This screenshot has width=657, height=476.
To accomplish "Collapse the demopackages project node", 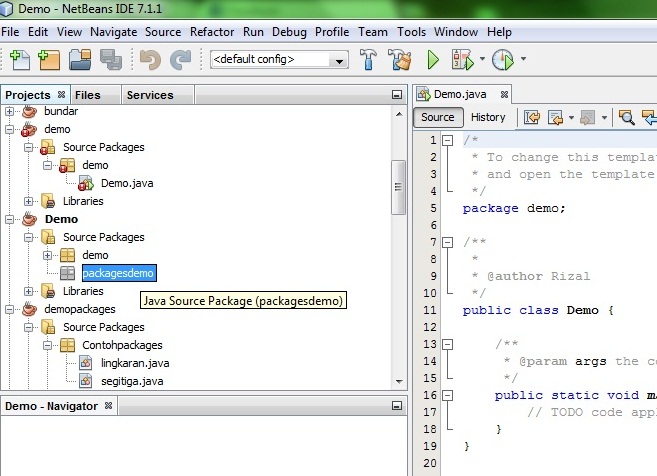I will [9, 310].
